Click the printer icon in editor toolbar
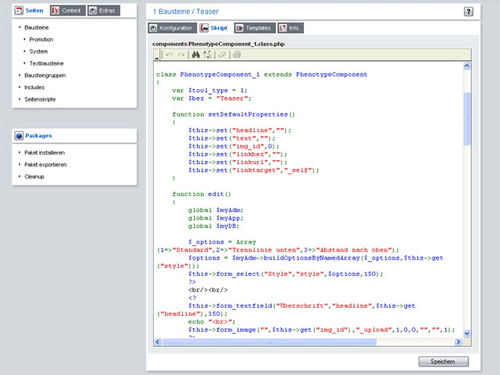The image size is (500, 375). click(237, 55)
